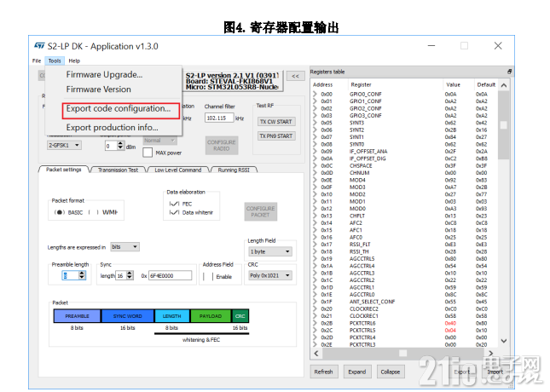
Task: Click registers table scroll-left arrow
Action: [316, 353]
